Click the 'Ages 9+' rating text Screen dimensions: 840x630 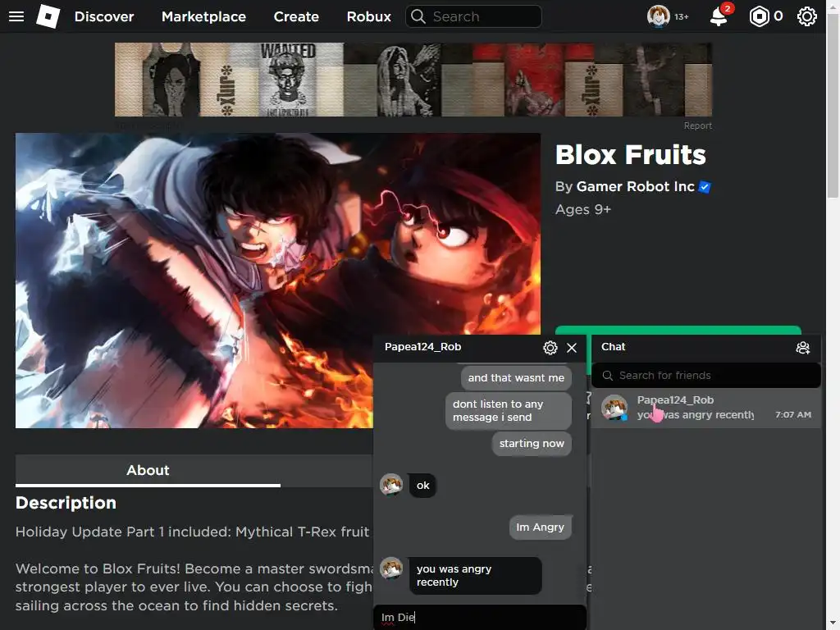click(583, 209)
